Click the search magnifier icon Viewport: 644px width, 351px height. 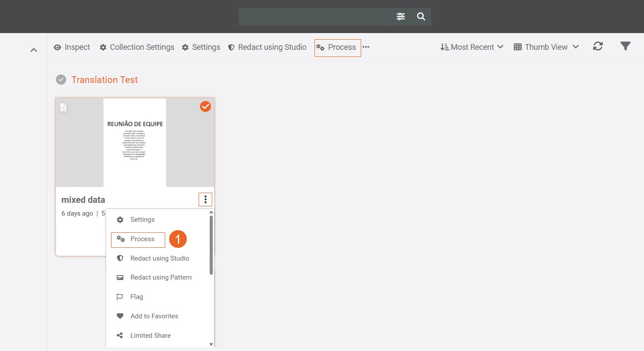(421, 17)
